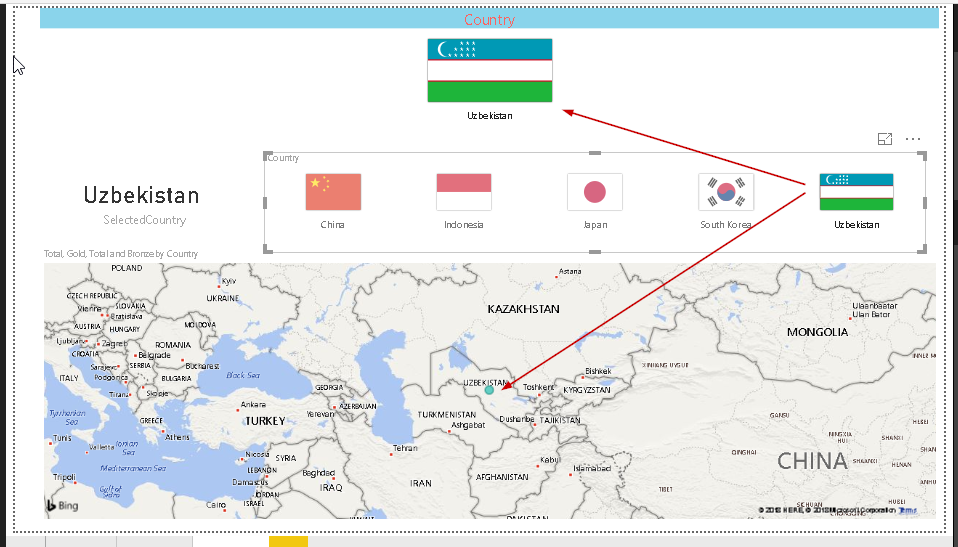Viewport: 958px width, 547px height.
Task: Click the Uzbekistan data bubble on map
Action: 489,390
